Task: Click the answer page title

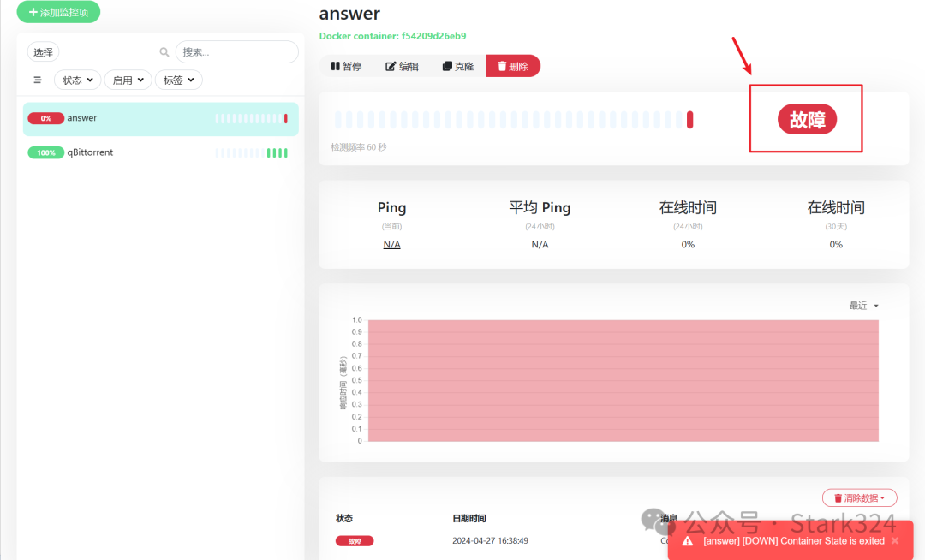Action: pos(349,13)
